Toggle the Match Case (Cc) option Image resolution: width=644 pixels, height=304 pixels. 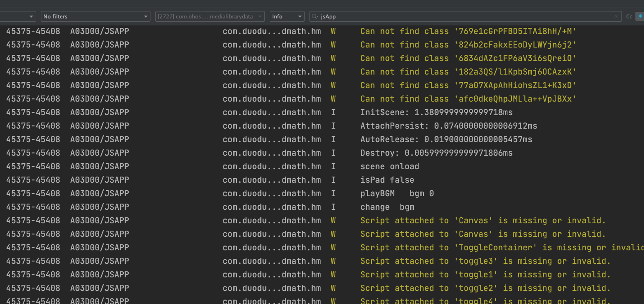[x=629, y=17]
